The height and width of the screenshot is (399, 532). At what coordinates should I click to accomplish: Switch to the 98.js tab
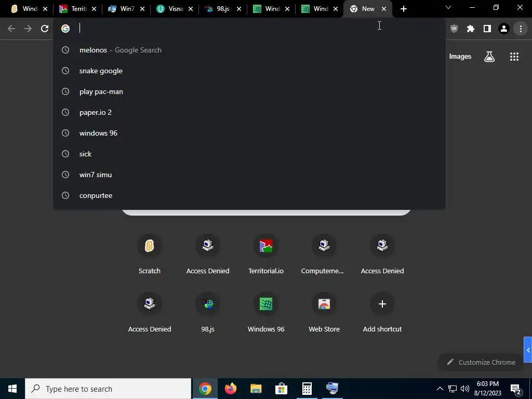click(223, 9)
